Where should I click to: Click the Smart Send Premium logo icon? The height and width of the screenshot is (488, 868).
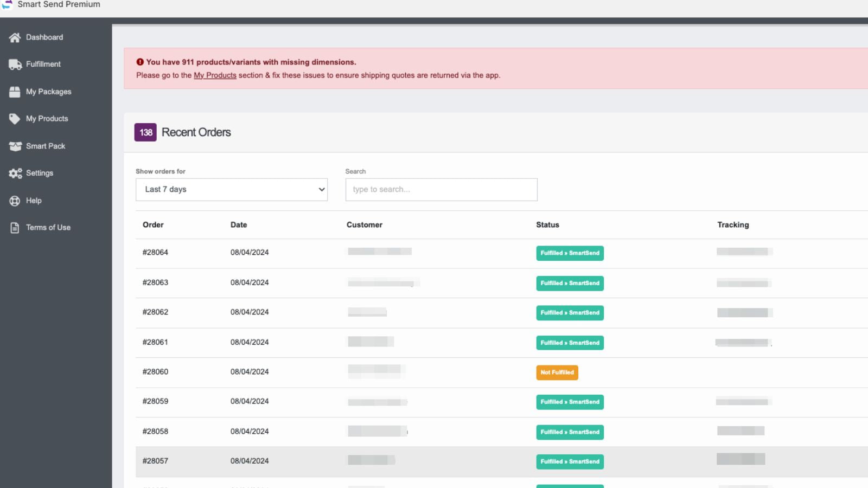point(7,4)
